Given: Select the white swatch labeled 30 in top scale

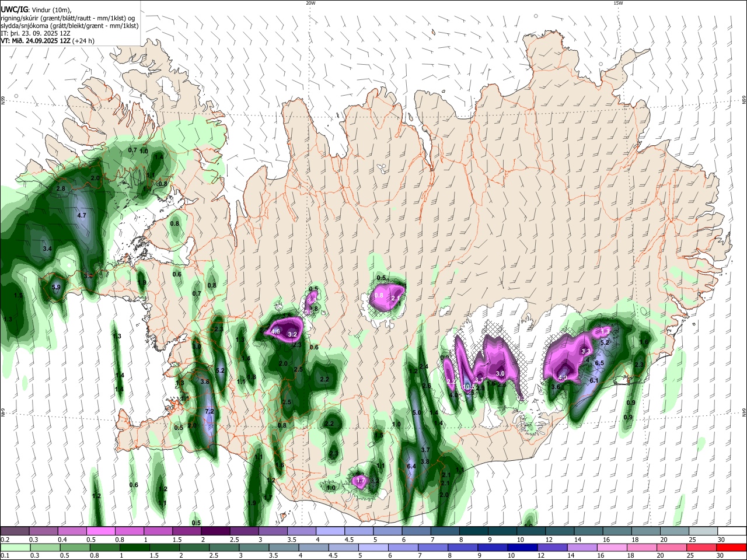Looking at the screenshot, I should click(x=732, y=531).
